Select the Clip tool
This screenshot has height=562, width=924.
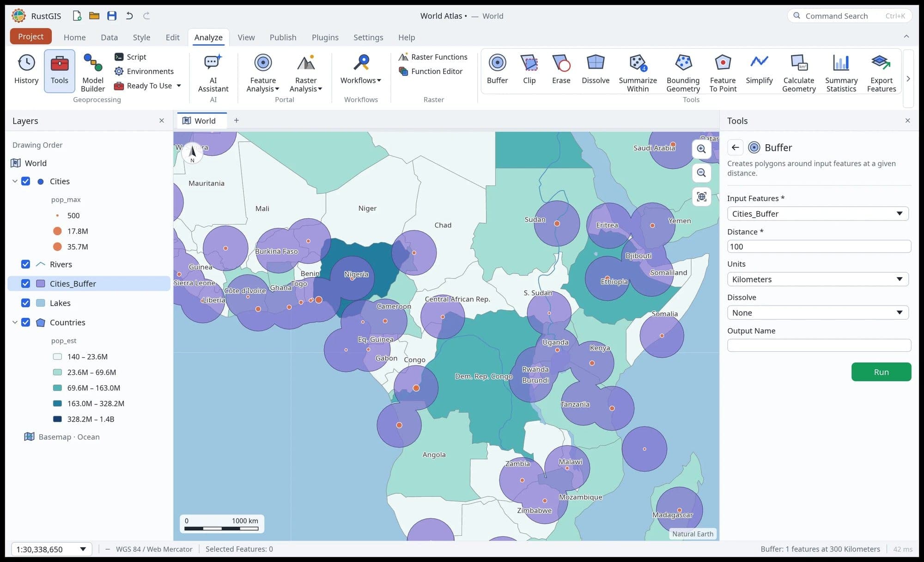point(529,70)
